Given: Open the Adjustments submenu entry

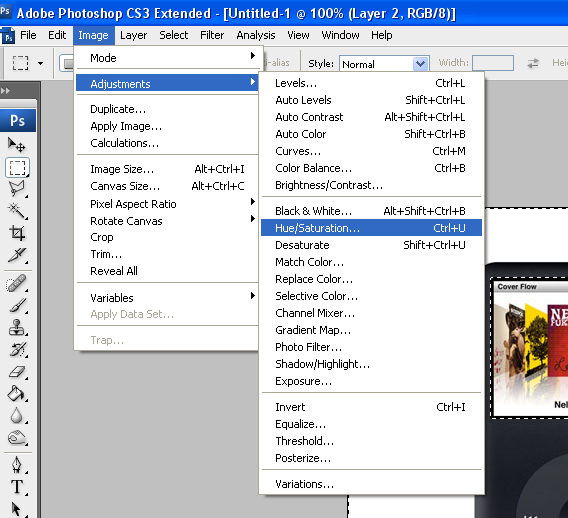Looking at the screenshot, I should click(167, 84).
